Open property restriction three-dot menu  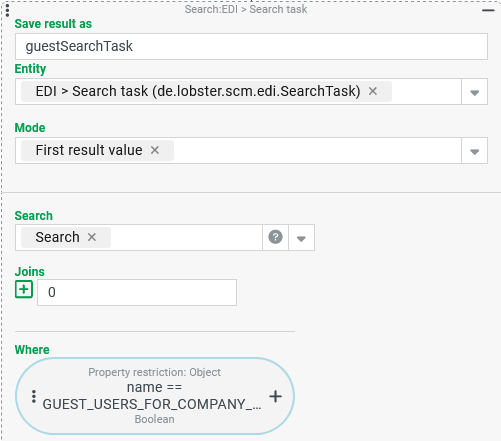click(34, 396)
